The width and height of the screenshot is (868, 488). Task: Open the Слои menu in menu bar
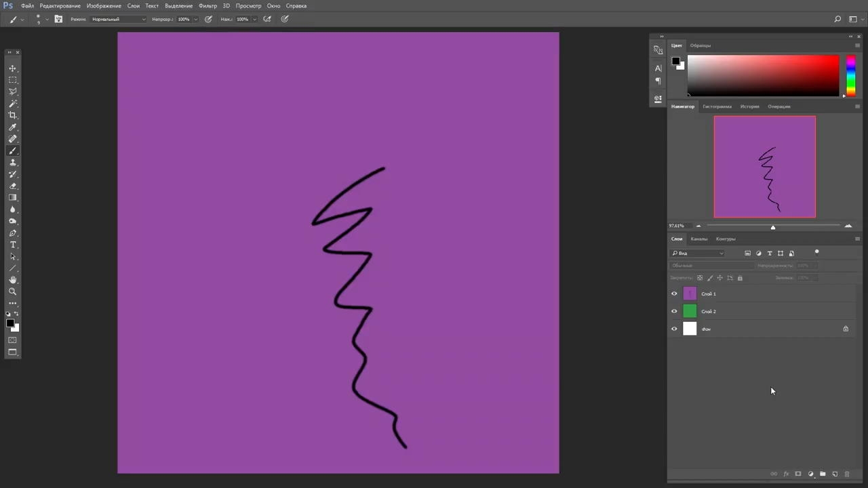134,5
